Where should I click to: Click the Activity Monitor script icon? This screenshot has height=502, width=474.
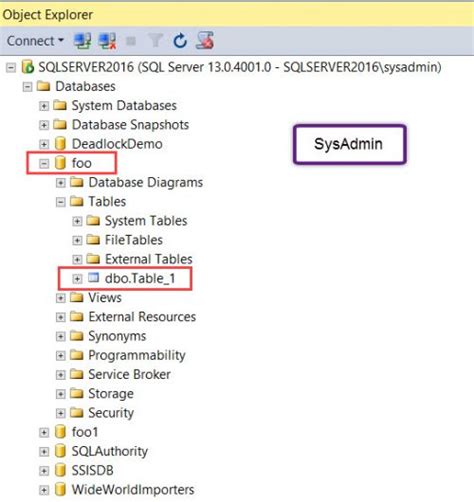coord(205,41)
